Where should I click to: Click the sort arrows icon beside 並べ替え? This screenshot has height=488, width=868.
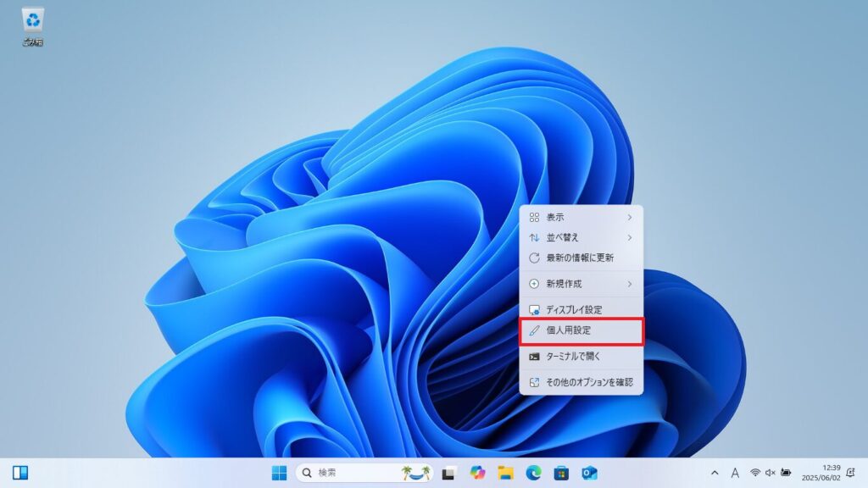(534, 237)
